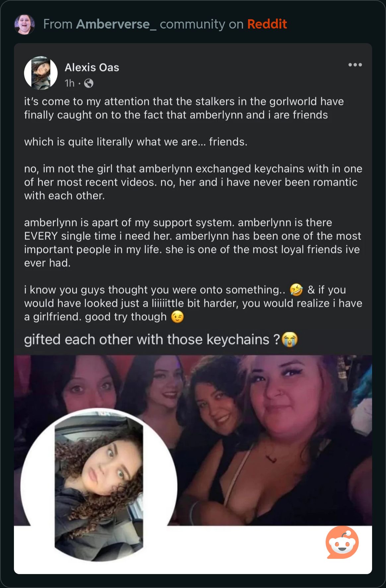
Task: Open the three-dot post options menu
Action: pyautogui.click(x=355, y=65)
